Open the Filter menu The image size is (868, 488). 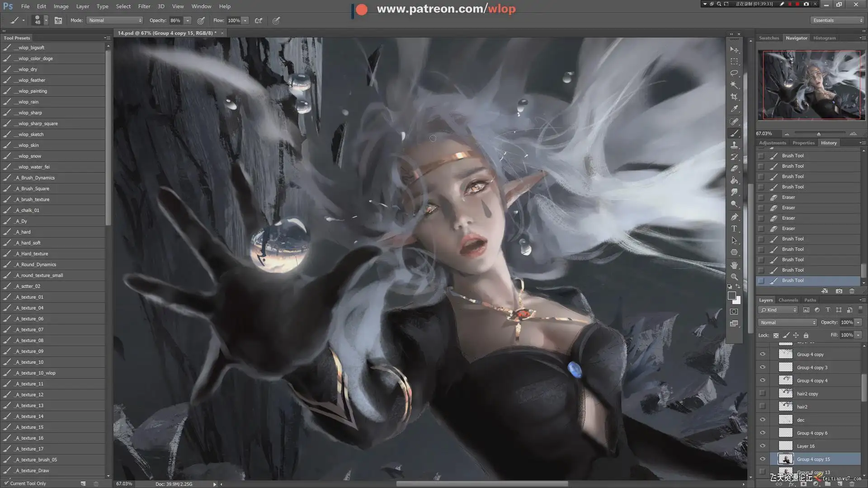click(x=144, y=6)
